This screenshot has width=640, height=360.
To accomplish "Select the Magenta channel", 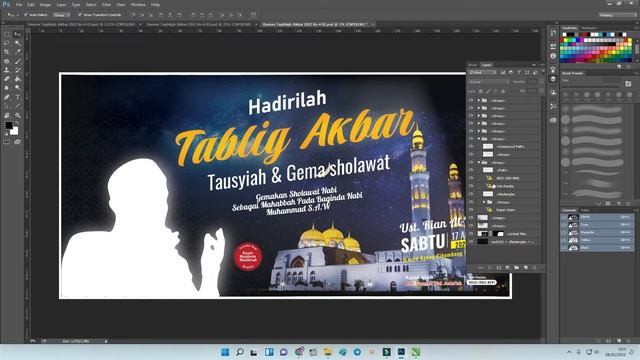I will [x=597, y=232].
